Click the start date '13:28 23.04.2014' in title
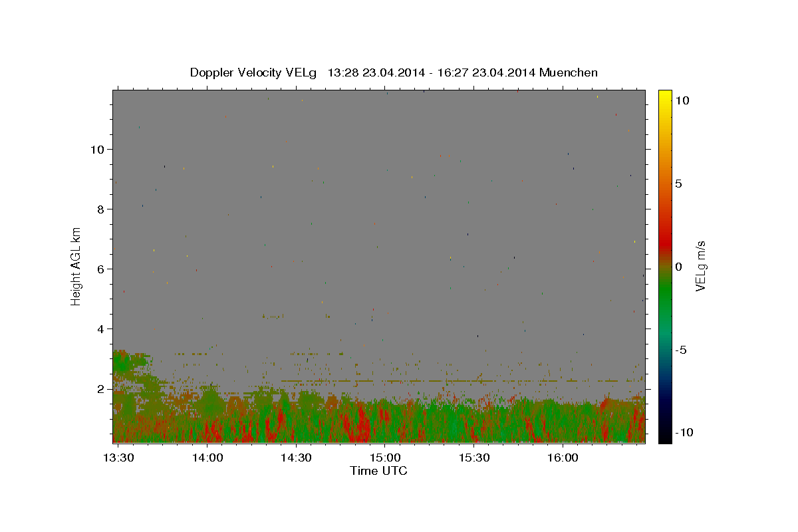The height and width of the screenshot is (532, 798). (x=376, y=72)
